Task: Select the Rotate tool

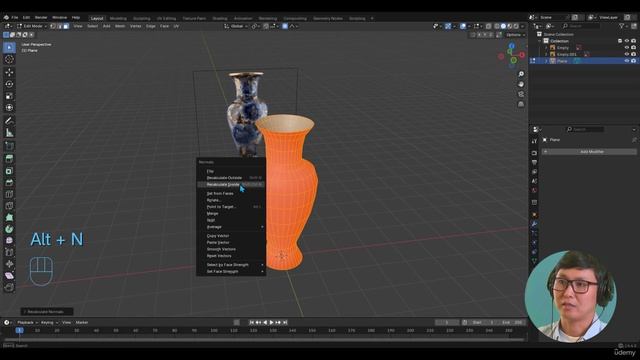Action: [9, 84]
